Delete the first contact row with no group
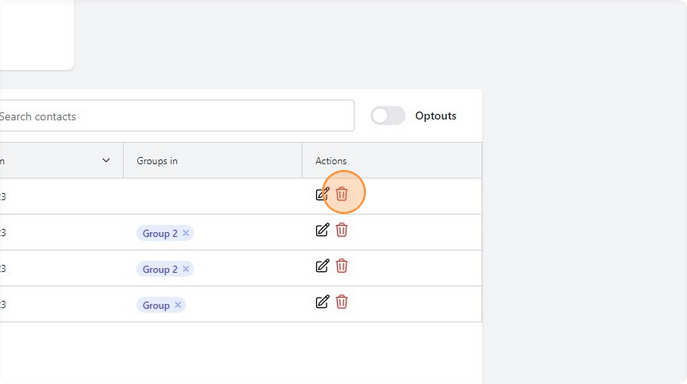 pyautogui.click(x=342, y=194)
